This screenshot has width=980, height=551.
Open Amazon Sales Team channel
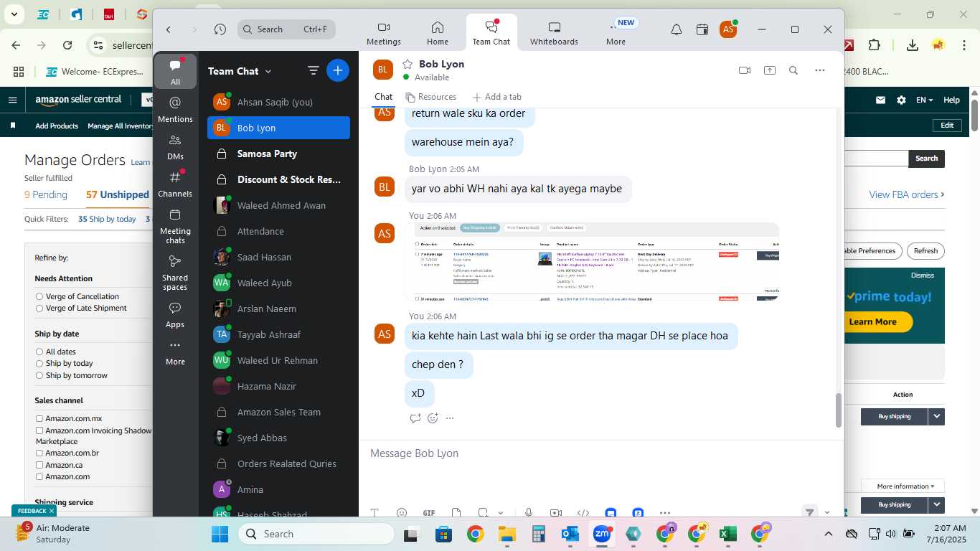(x=278, y=412)
